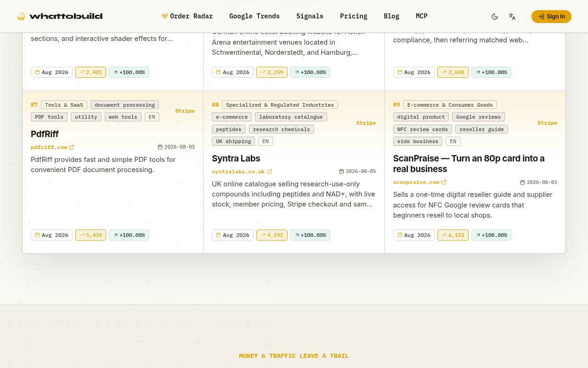Click the 2,259 trend badge
This screenshot has width=588, height=368.
[x=272, y=72]
